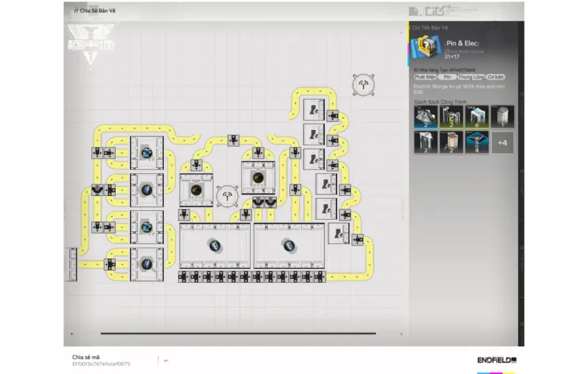Click the Chi Tiết Bản Vẽ panel header
Image resolution: width=588 pixels, height=374 pixels.
[430, 28]
